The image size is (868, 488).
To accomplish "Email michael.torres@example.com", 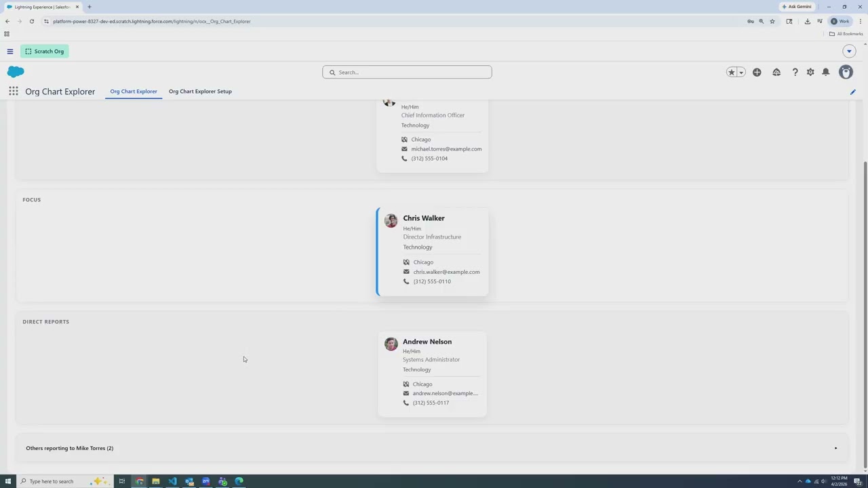I will point(446,149).
